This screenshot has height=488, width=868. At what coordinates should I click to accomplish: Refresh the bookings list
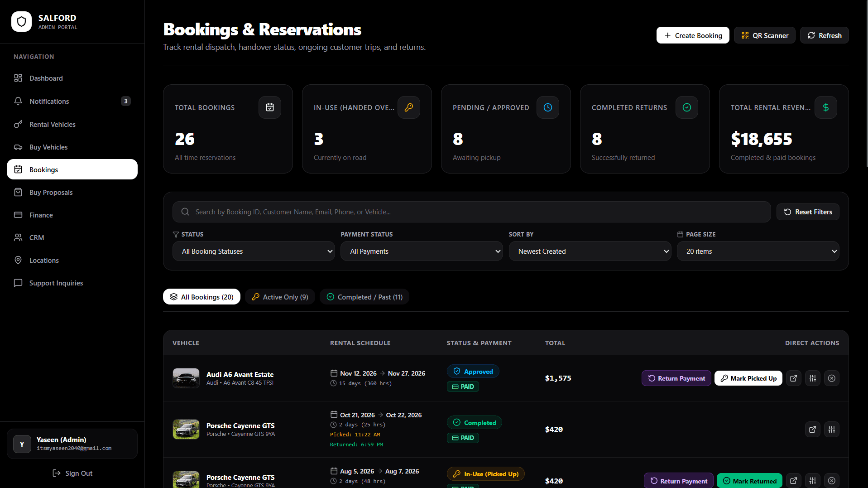(824, 35)
